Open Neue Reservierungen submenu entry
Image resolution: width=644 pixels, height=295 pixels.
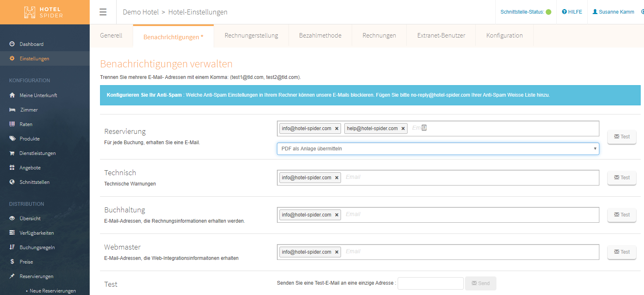52,291
